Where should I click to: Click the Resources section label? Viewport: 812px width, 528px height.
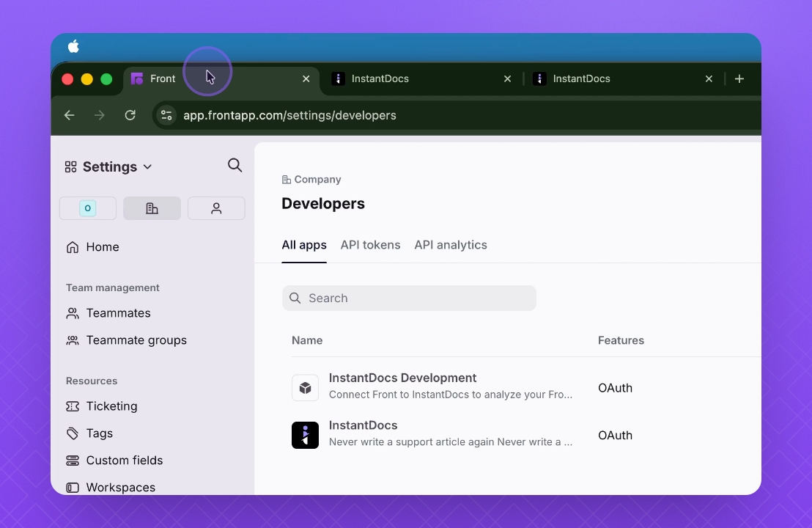coord(92,381)
